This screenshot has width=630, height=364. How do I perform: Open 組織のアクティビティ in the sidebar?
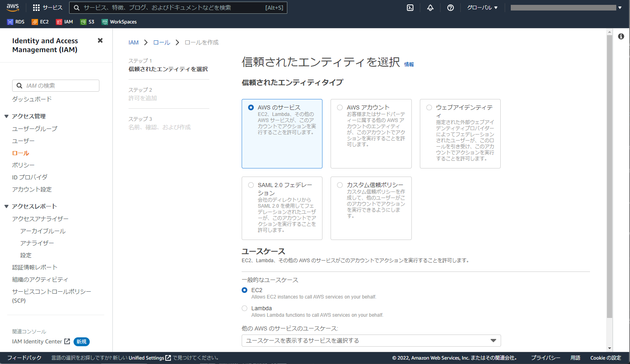(x=40, y=280)
